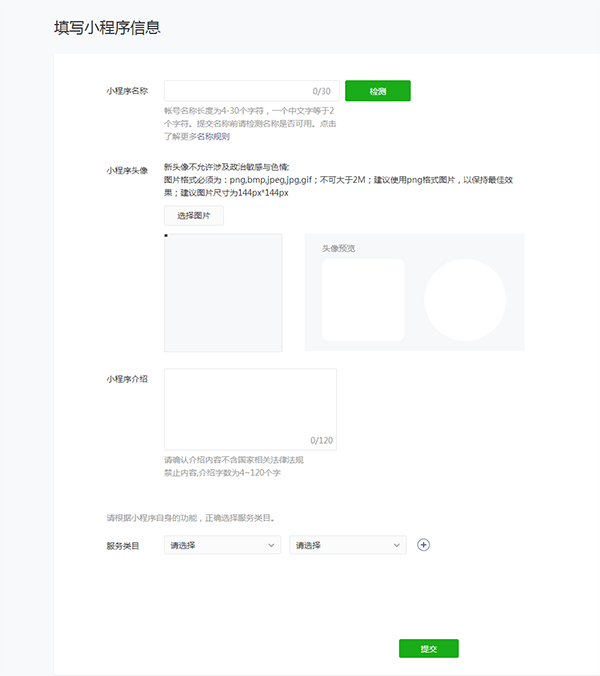Open the second 请选择 service category dropdown

click(347, 545)
